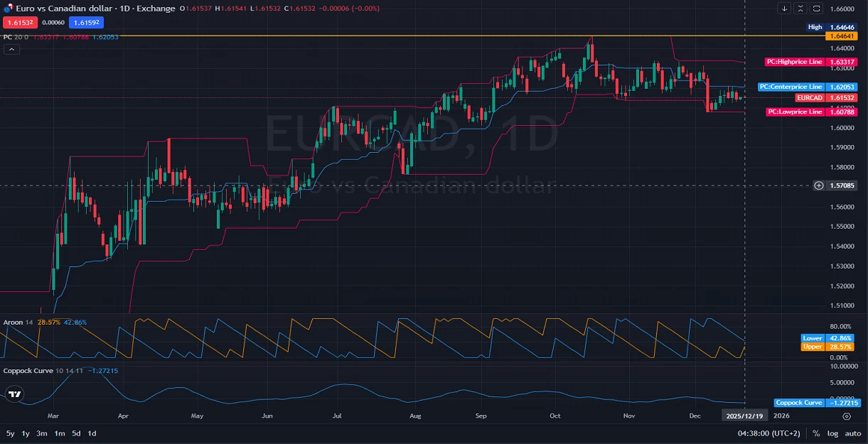Click the TradingView logo on the chart
The width and height of the screenshot is (868, 444).
[14, 394]
